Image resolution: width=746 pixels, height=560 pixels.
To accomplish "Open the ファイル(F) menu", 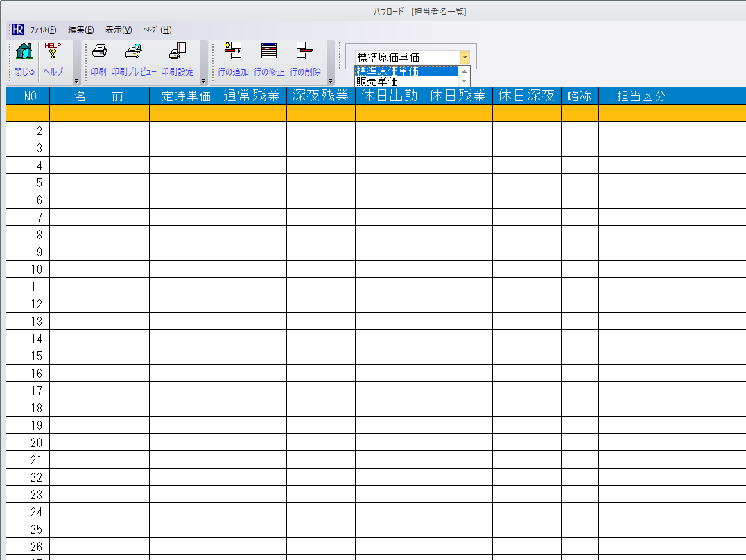I will 43,30.
